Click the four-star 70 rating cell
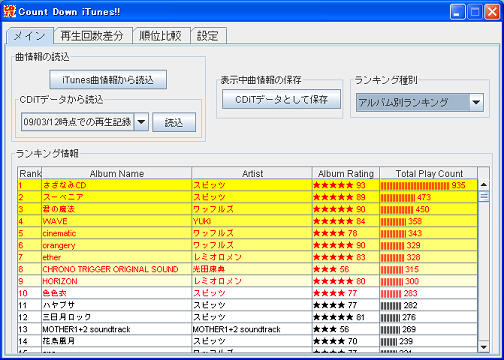This screenshot has width=504, height=360. pos(346,341)
